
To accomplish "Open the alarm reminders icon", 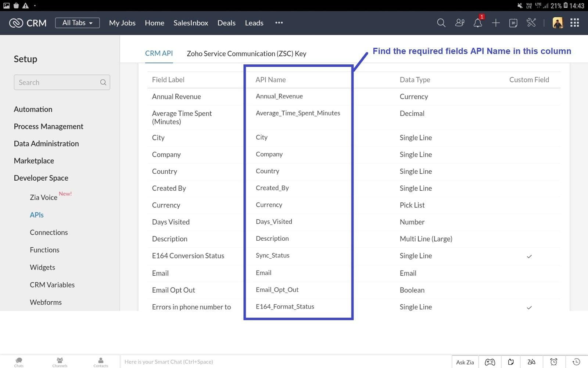I will click(x=554, y=362).
